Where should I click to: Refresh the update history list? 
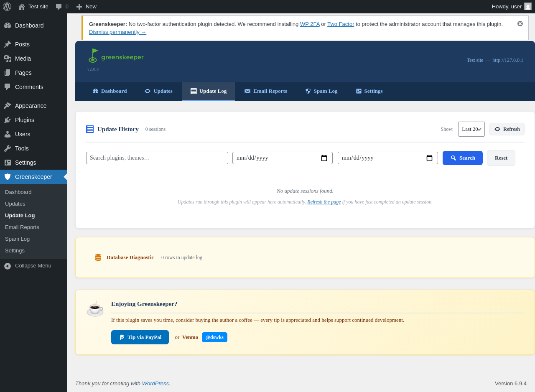[507, 129]
